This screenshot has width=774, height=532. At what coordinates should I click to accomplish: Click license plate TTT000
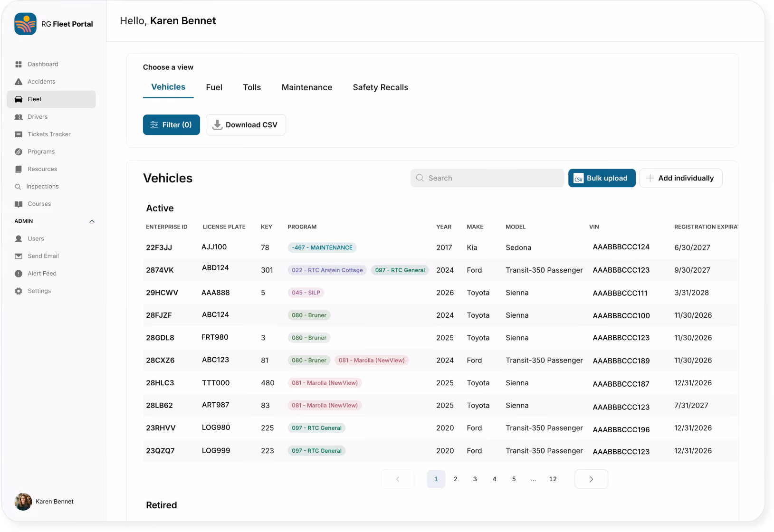(x=216, y=383)
